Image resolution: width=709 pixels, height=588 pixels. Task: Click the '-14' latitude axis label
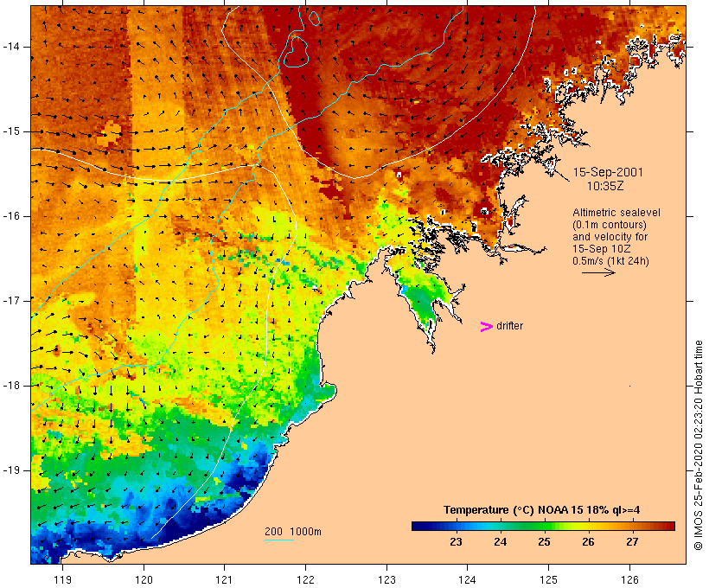click(x=11, y=47)
